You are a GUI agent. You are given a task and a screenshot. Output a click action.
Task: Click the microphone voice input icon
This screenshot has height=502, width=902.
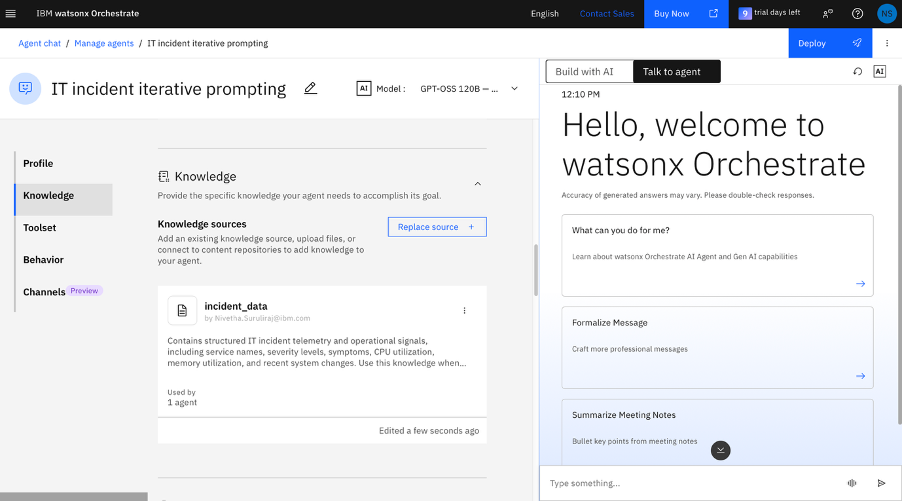pyautogui.click(x=852, y=483)
